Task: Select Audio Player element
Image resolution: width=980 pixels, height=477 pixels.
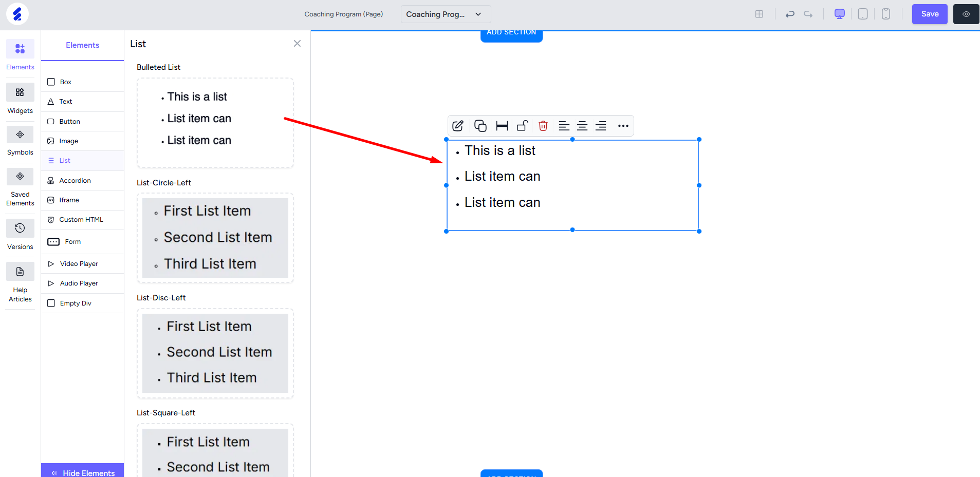Action: coord(82,283)
